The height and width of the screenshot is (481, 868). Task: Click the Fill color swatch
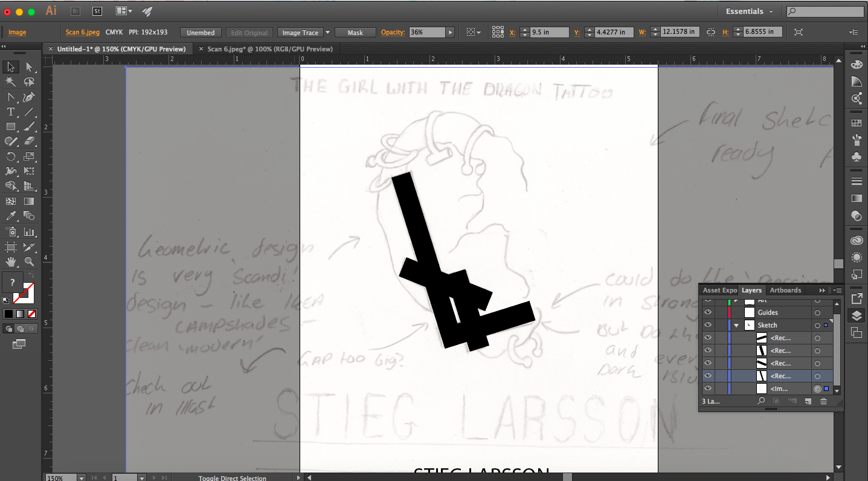click(x=13, y=283)
